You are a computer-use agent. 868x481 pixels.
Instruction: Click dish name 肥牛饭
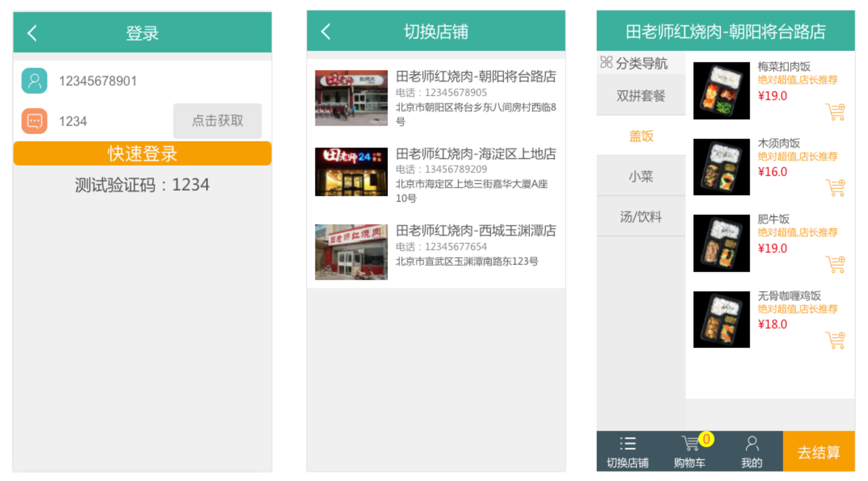pos(773,219)
